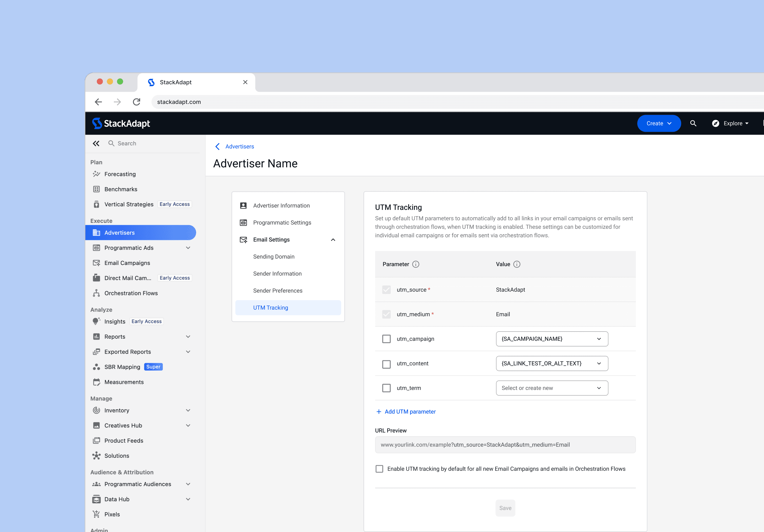Open the utm_campaign value dropdown

click(x=552, y=339)
